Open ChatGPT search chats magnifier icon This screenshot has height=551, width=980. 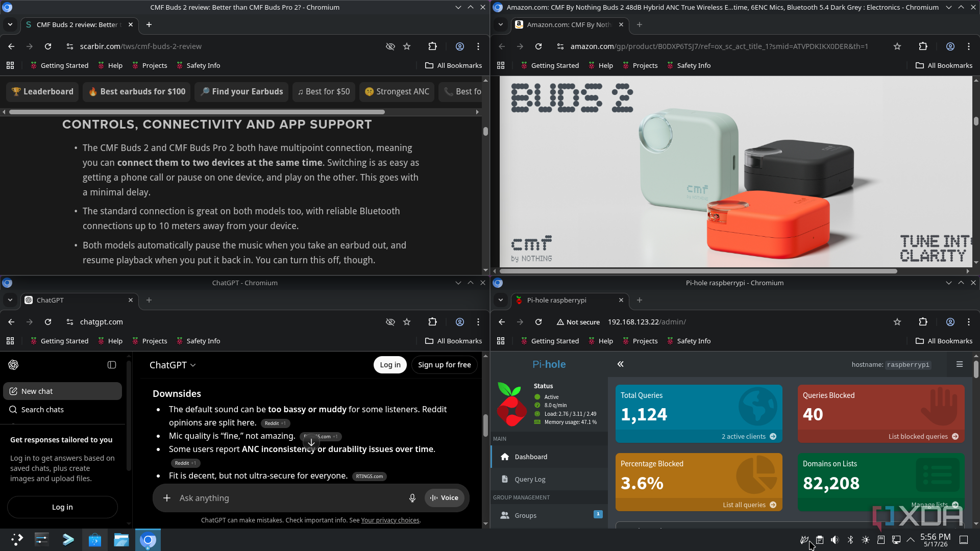[13, 410]
